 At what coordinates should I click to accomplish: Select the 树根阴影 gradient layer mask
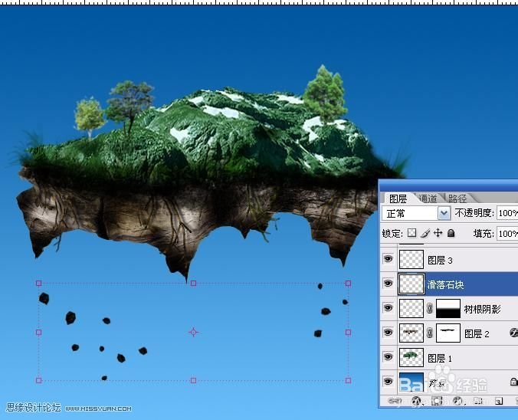click(448, 308)
